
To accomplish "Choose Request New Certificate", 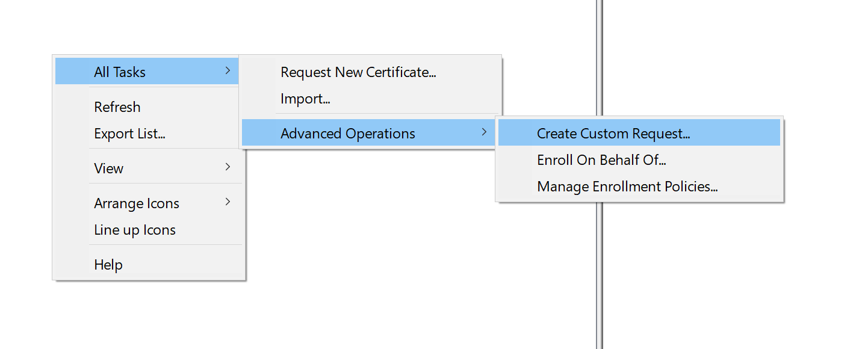I will click(358, 72).
